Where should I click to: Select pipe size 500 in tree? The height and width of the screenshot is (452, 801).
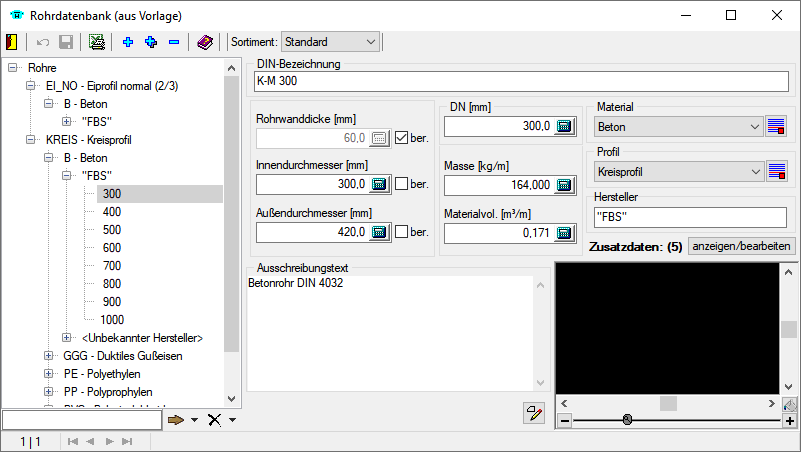[111, 230]
